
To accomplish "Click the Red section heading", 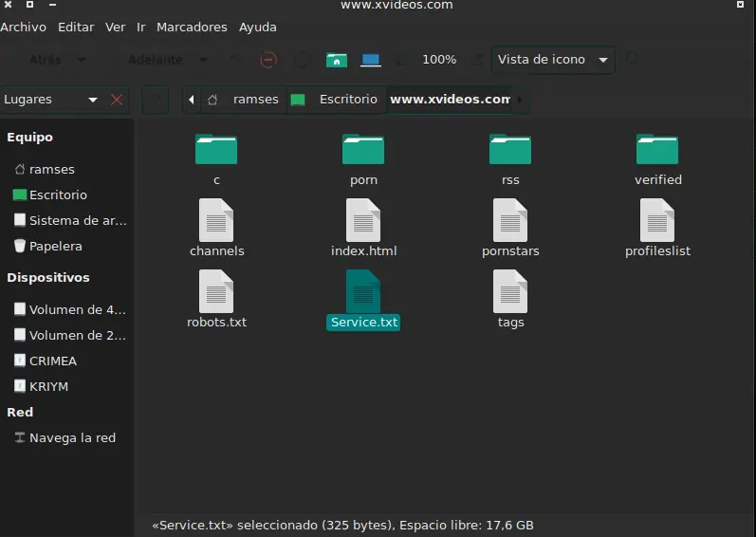I will click(20, 412).
